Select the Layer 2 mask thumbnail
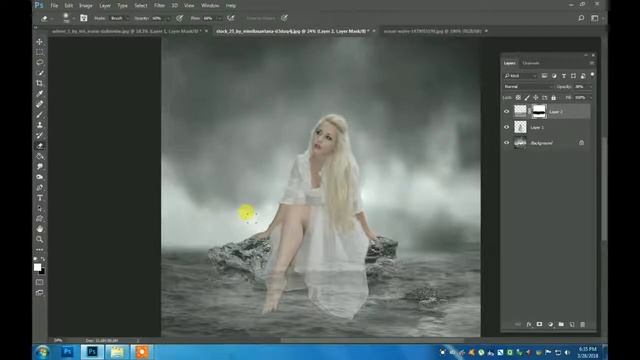Screen dimensions: 640x360 pyautogui.click(x=539, y=111)
